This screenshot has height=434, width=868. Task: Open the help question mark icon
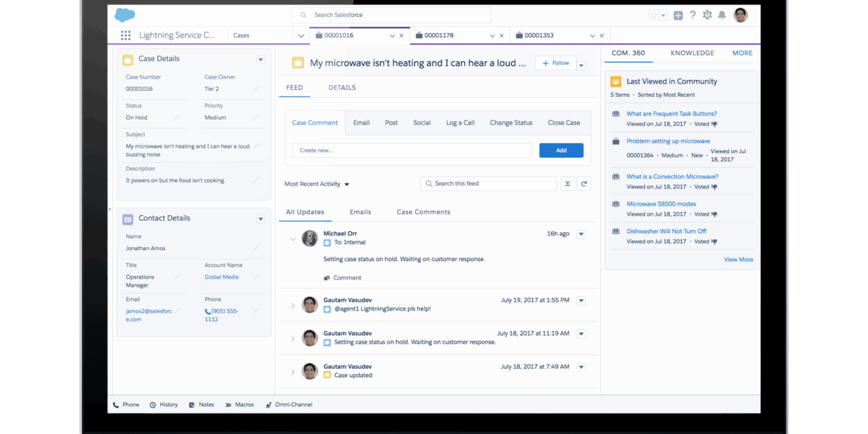pos(692,15)
